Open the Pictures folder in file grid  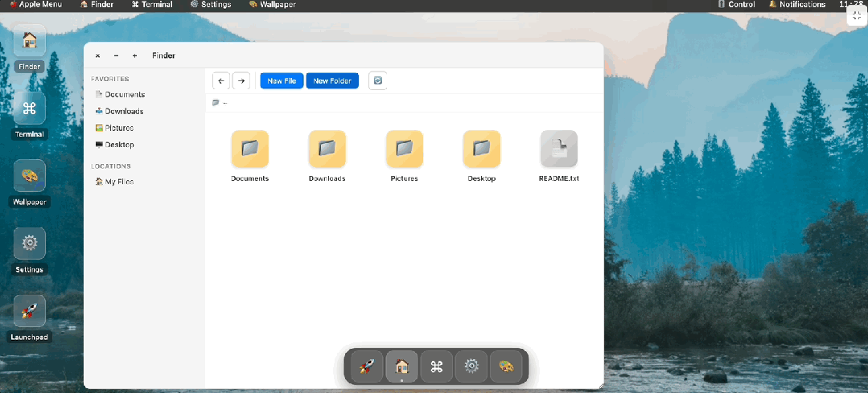(404, 149)
